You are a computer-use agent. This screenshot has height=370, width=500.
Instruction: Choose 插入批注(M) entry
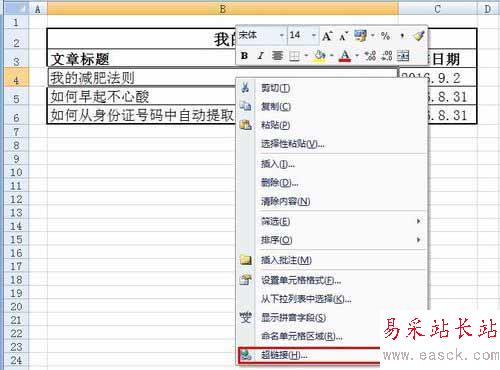coord(332,260)
